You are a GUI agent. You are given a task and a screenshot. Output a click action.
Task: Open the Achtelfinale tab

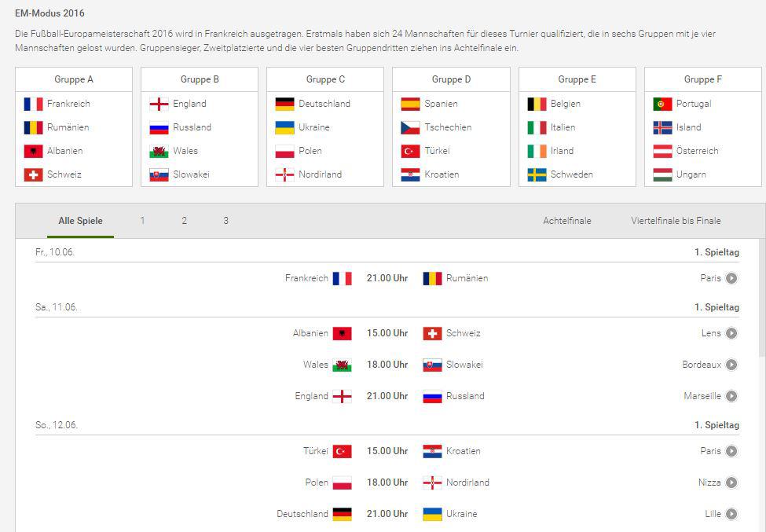coord(566,221)
